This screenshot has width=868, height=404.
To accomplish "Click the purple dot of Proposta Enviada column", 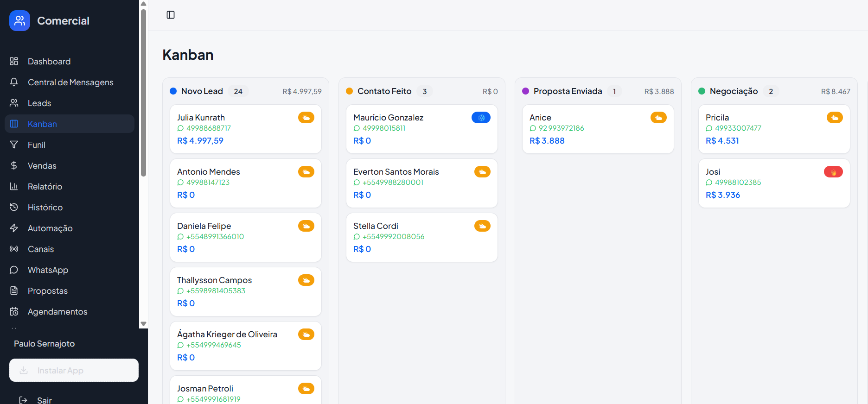I will coord(526,91).
